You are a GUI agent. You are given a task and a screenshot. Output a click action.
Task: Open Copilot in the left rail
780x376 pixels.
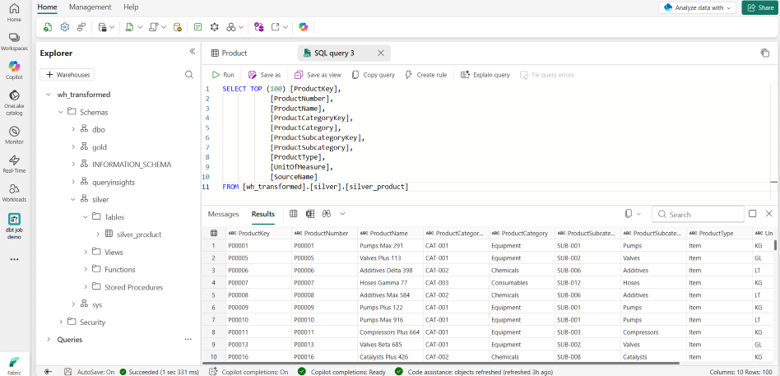pos(14,70)
